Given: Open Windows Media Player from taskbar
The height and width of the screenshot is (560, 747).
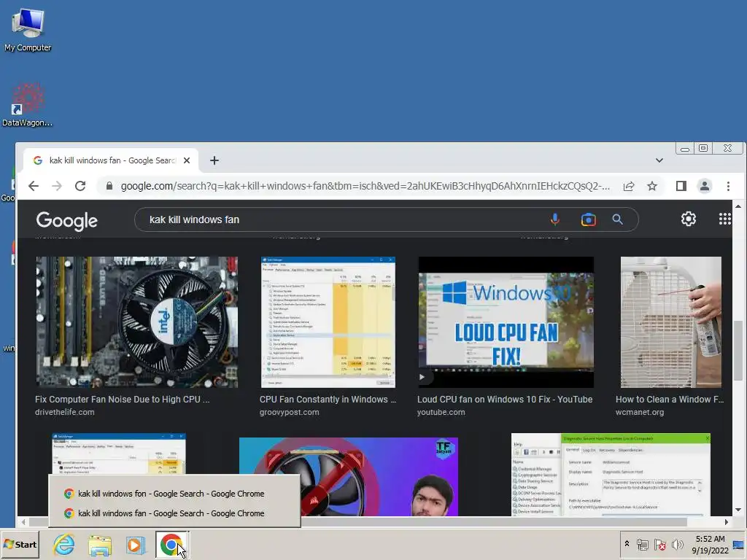Looking at the screenshot, I should (135, 545).
